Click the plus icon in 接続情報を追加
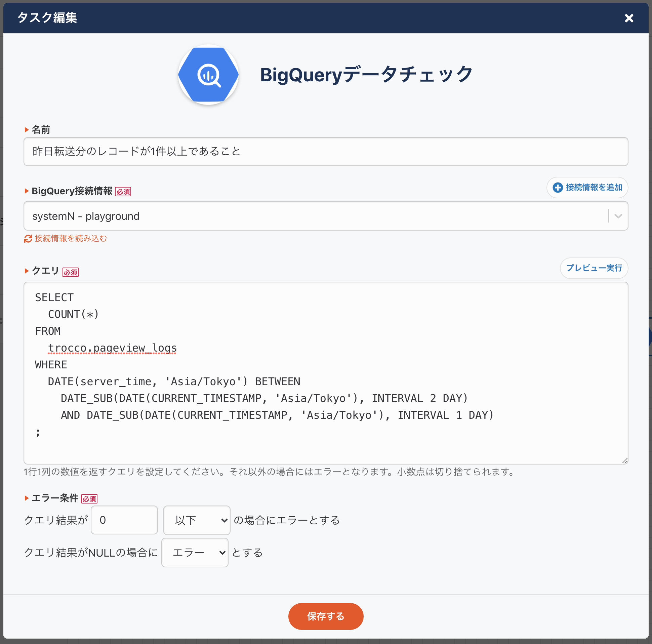652x644 pixels. 558,187
